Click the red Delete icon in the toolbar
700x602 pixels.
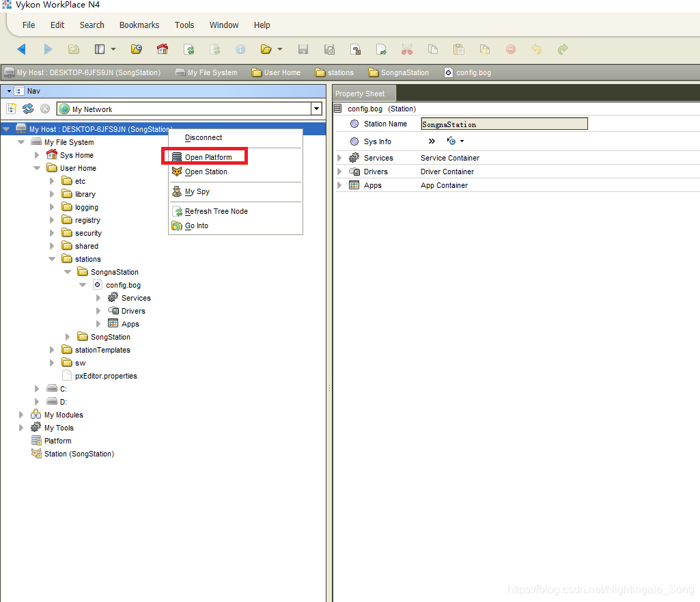511,49
